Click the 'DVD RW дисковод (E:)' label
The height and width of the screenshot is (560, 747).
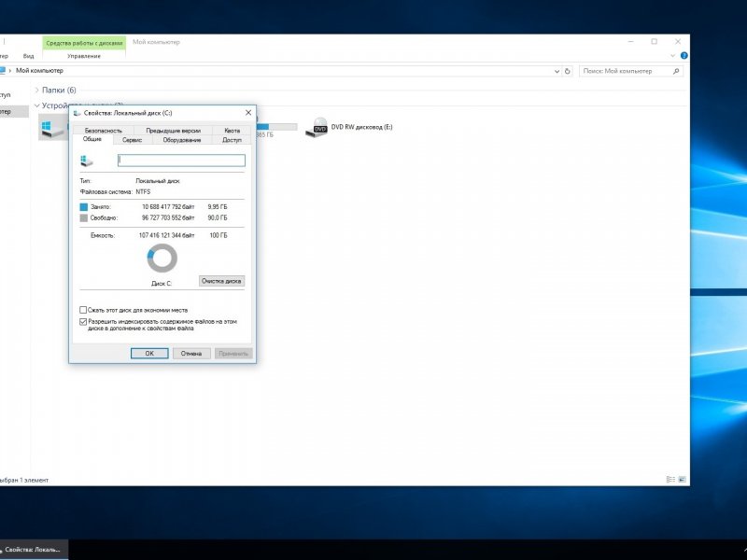tap(362, 127)
